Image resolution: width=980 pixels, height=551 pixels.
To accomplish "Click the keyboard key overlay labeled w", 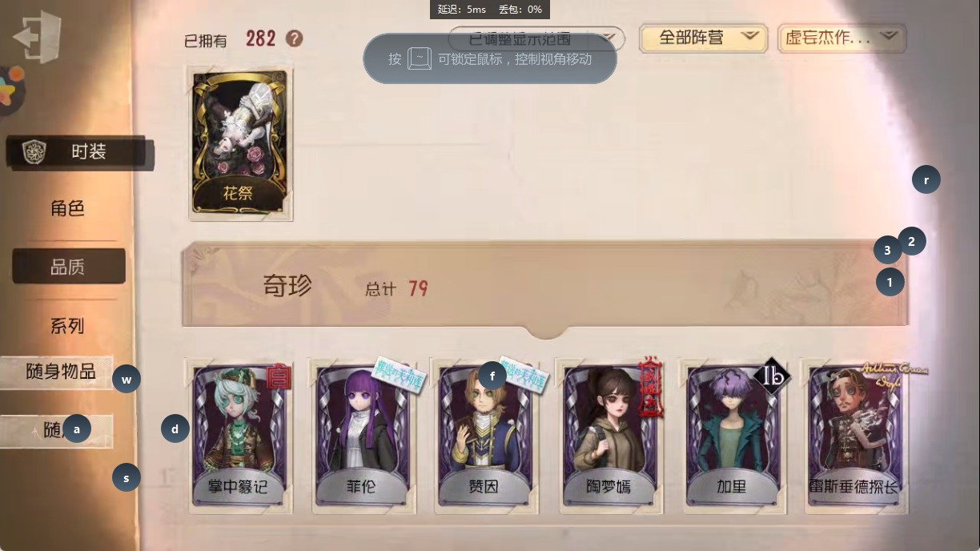I will (x=127, y=379).
